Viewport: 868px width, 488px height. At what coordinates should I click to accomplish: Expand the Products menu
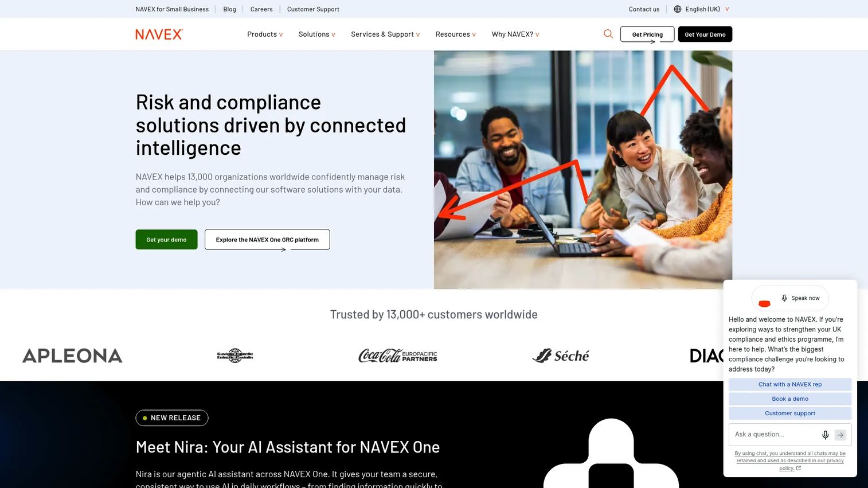coord(265,34)
